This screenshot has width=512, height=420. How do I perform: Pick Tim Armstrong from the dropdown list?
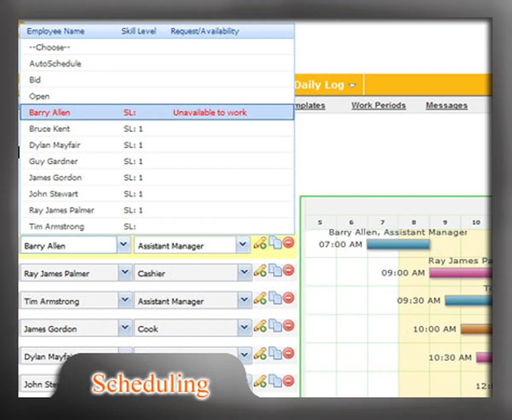[x=157, y=226]
